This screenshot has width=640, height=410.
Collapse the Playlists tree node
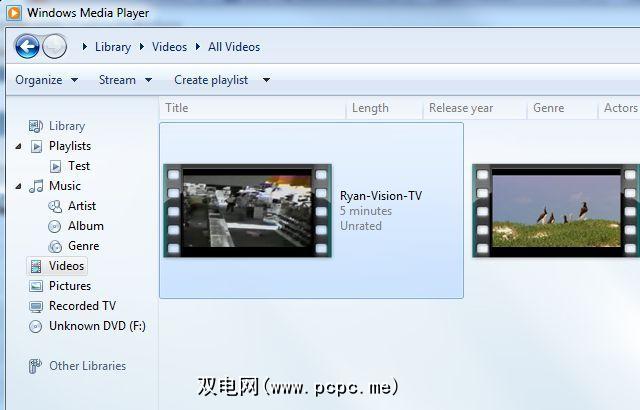pyautogui.click(x=18, y=146)
